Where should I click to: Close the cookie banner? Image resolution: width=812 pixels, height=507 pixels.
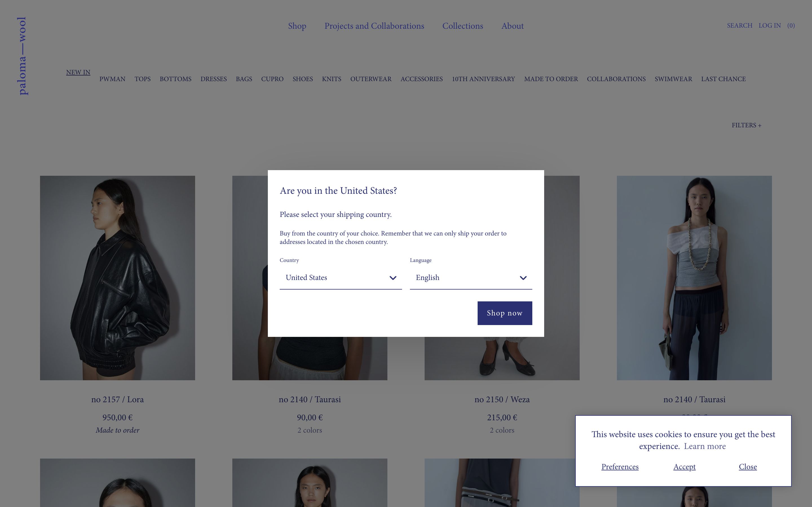748,466
